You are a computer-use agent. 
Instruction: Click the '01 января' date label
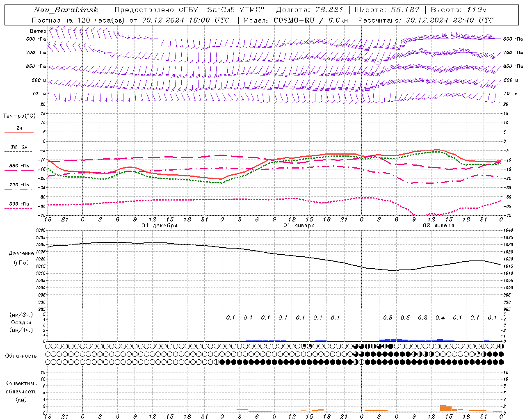(x=299, y=226)
